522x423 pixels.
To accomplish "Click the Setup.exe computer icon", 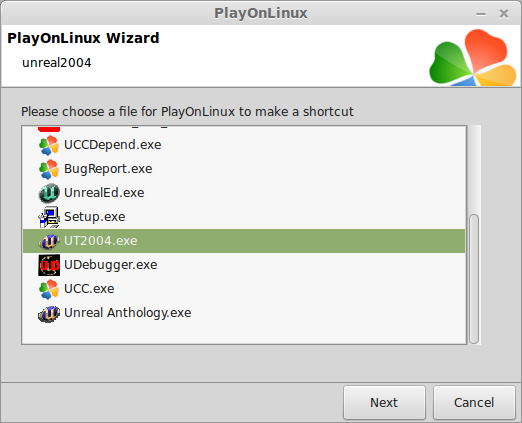I will [49, 217].
